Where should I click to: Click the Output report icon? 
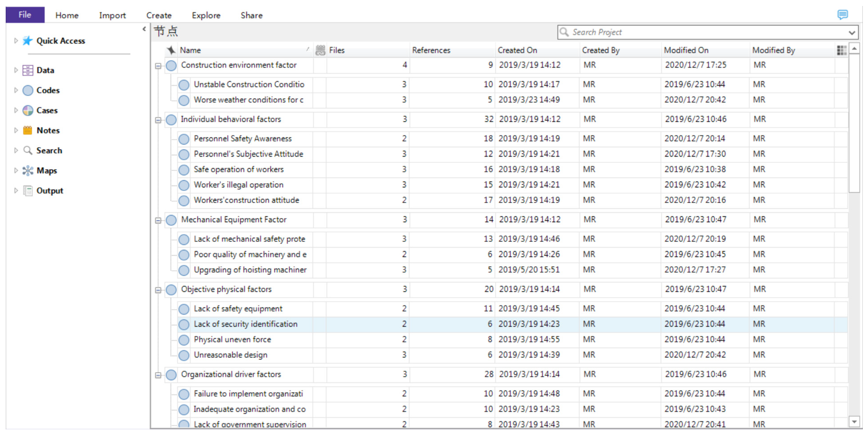(x=28, y=191)
